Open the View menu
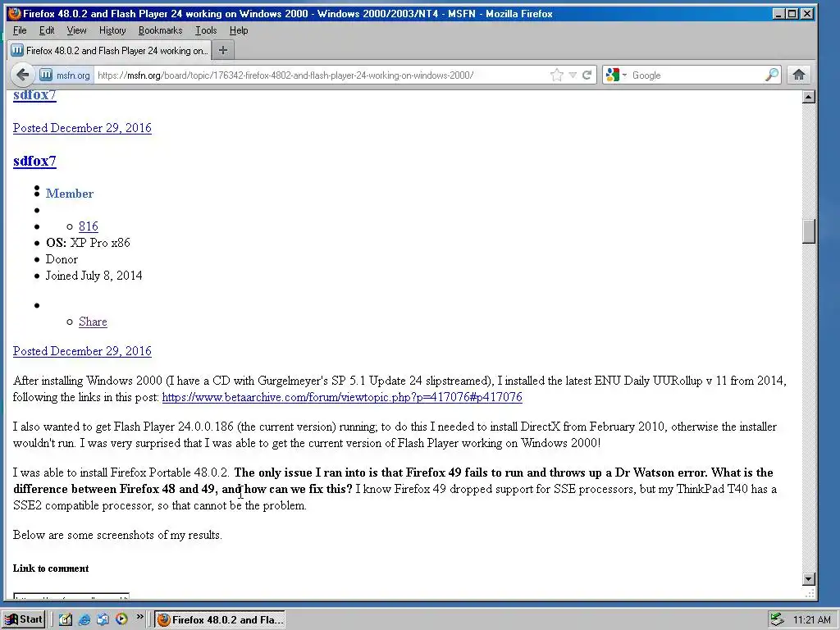Image resolution: width=840 pixels, height=630 pixels. tap(76, 30)
